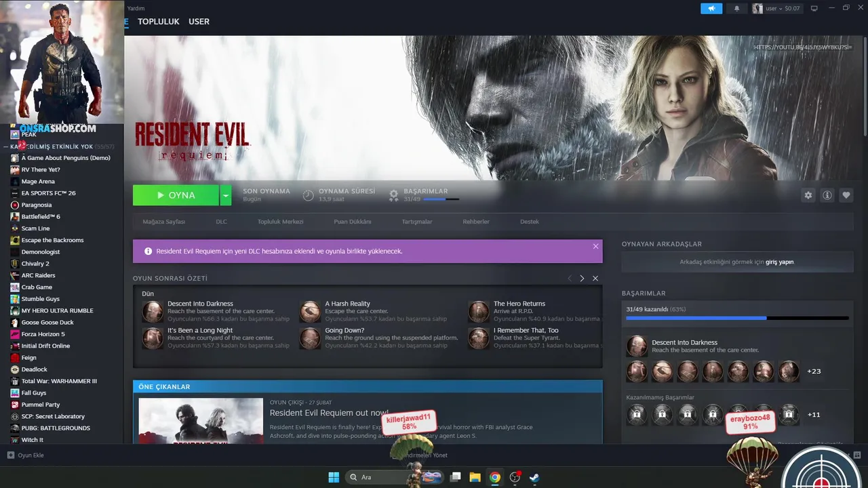The width and height of the screenshot is (868, 488).
Task: Go to previous post-game summary page
Action: [x=569, y=279]
